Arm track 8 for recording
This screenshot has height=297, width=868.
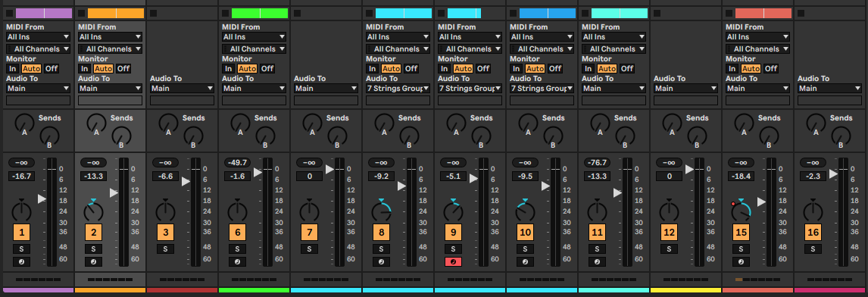click(x=381, y=261)
